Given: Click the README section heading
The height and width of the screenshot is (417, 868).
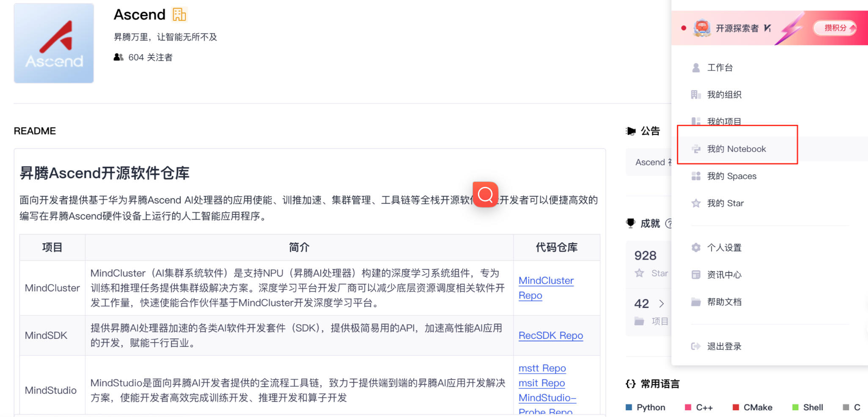Looking at the screenshot, I should point(35,131).
